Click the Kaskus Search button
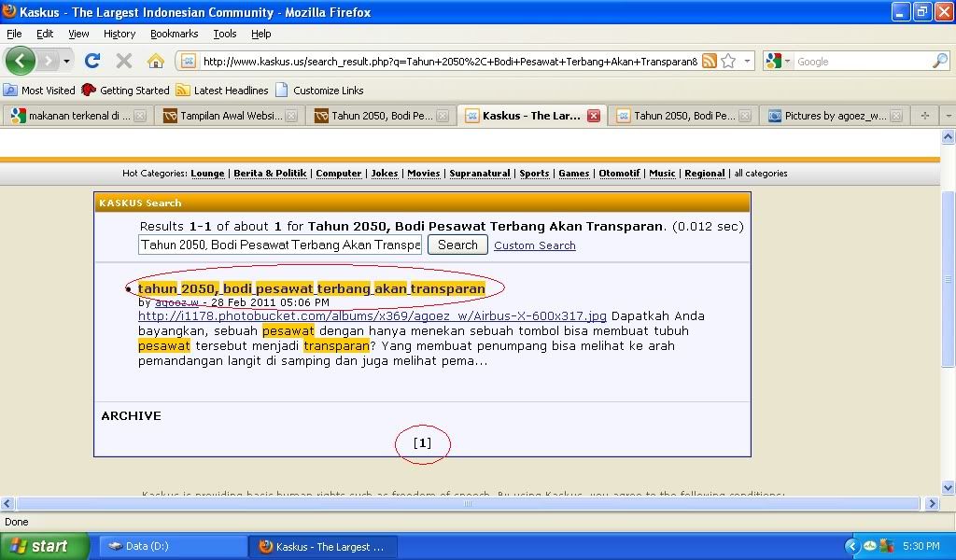The height and width of the screenshot is (560, 956). (457, 245)
